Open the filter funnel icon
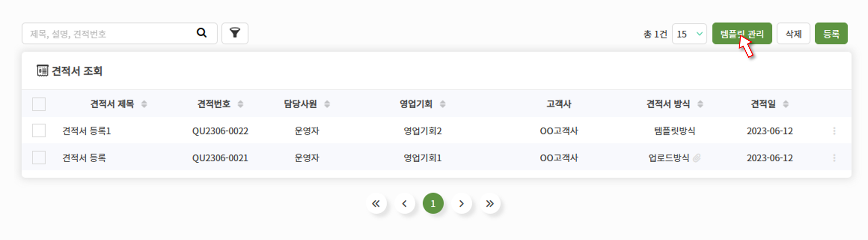This screenshot has width=868, height=240. click(235, 33)
